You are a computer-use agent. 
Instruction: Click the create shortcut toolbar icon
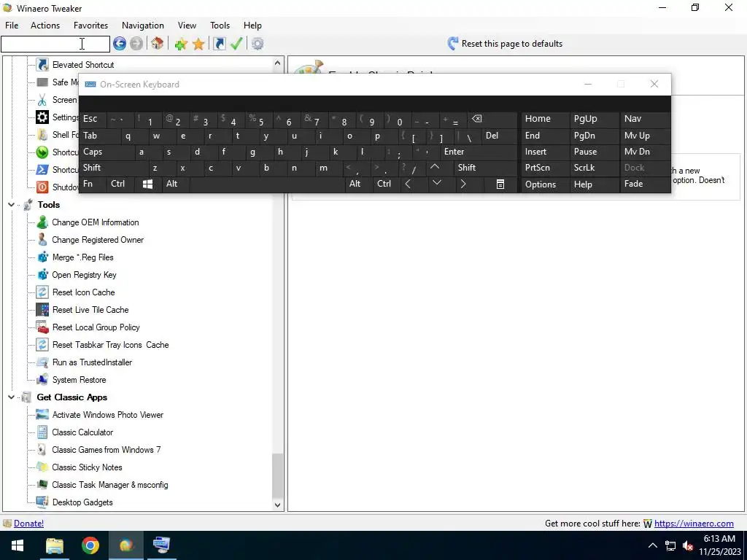(219, 44)
